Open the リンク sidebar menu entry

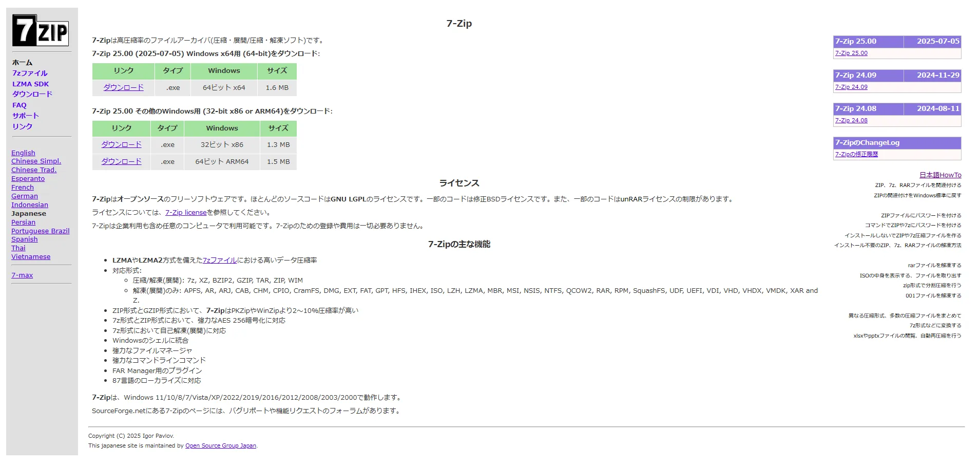pos(23,126)
